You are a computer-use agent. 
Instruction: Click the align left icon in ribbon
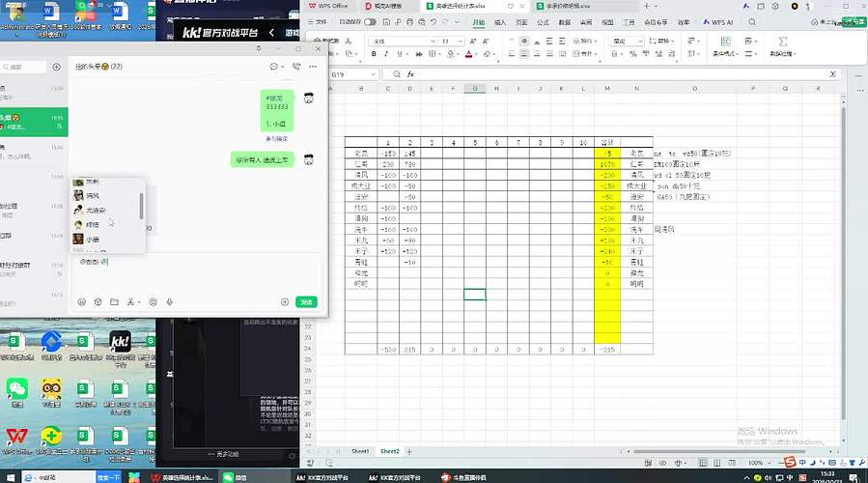tap(512, 54)
